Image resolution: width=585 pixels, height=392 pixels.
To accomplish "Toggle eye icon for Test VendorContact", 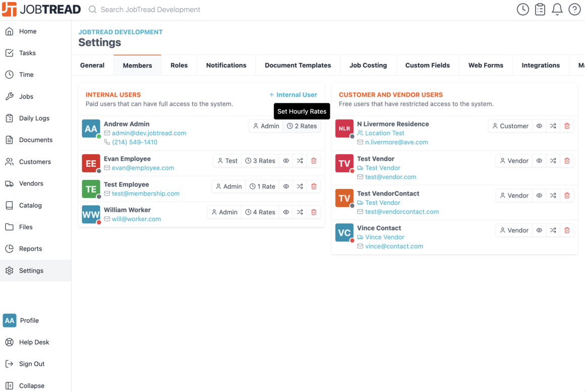I will coord(539,195).
